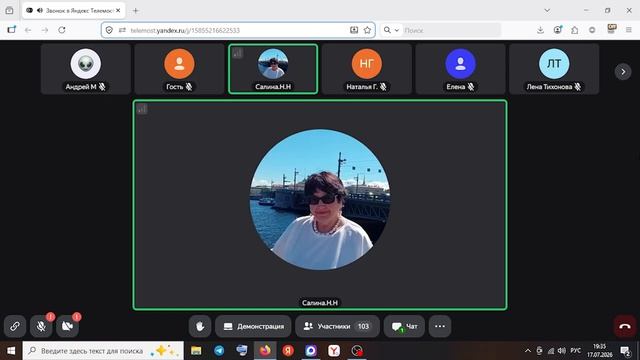
Task: Show hidden system tray icons
Action: point(528,351)
